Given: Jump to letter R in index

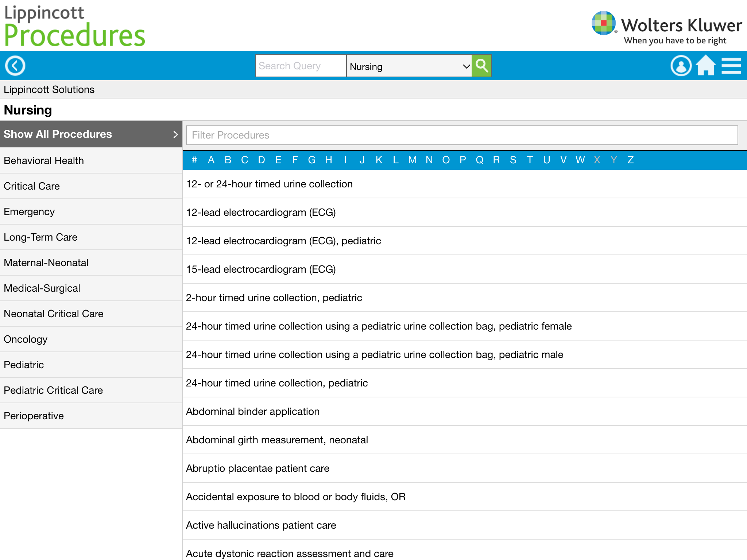Looking at the screenshot, I should 496,160.
